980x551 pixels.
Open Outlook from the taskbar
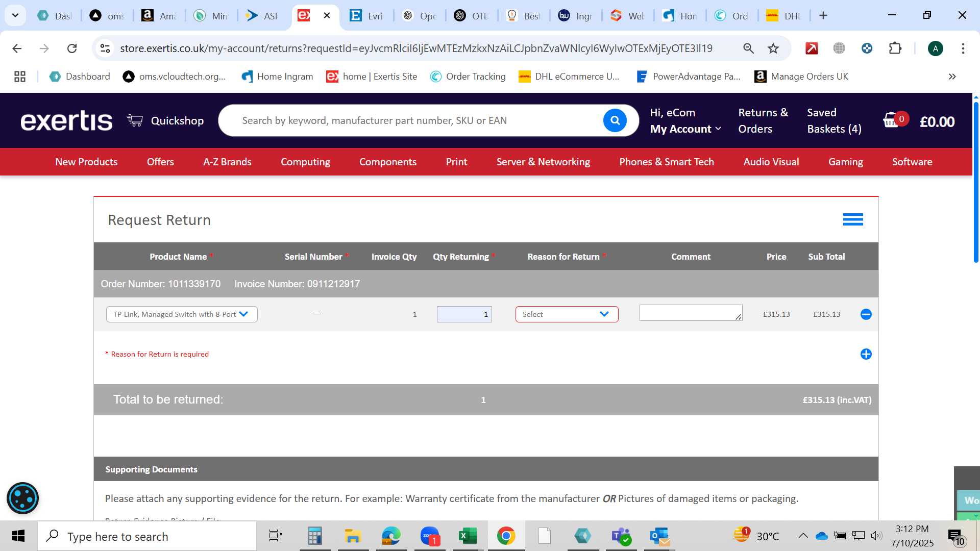click(659, 536)
